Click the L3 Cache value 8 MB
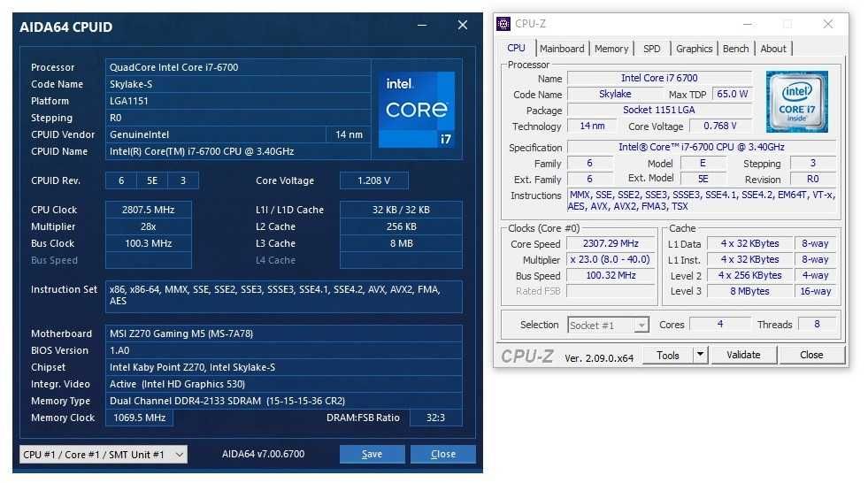 tap(401, 243)
